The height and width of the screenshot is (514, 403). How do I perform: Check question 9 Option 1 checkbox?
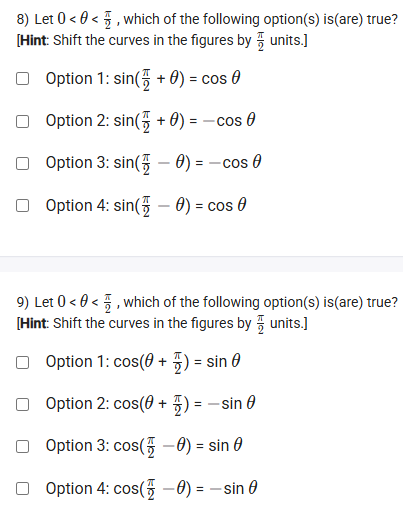[22, 362]
